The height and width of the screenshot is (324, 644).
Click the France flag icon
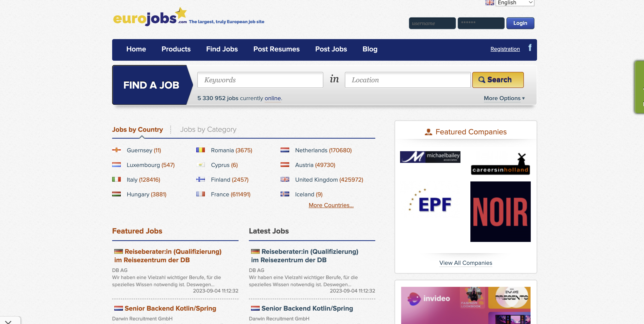pos(201,194)
